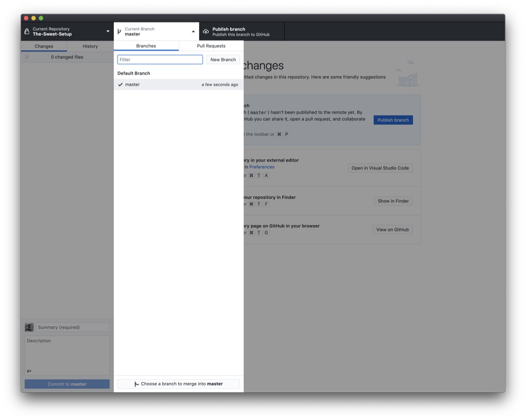Click the green fullscreen window button
This screenshot has width=526, height=420.
(41, 18)
